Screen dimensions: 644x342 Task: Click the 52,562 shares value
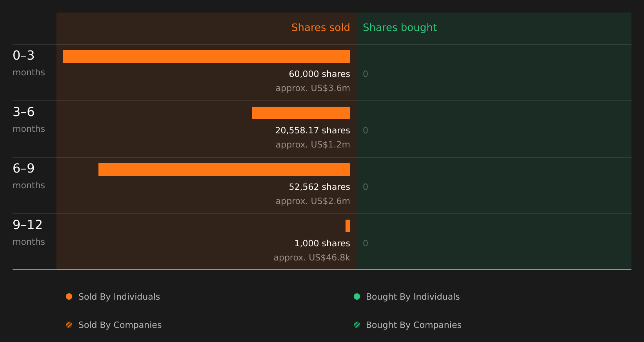[x=319, y=187]
